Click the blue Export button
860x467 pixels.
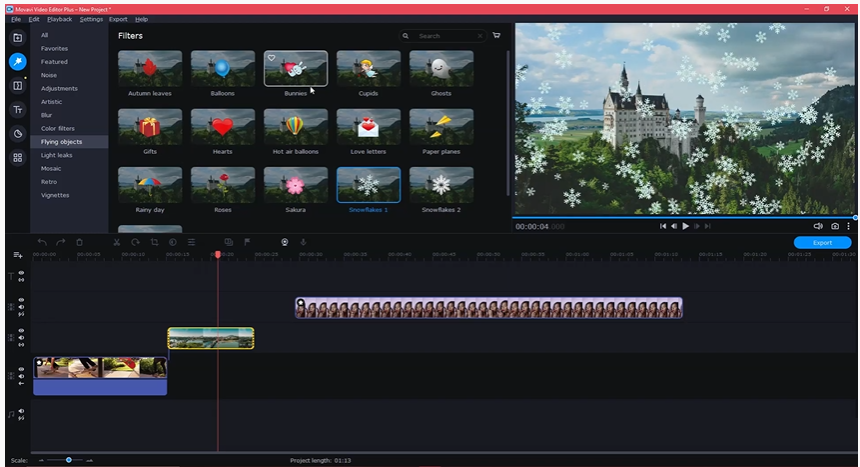822,243
